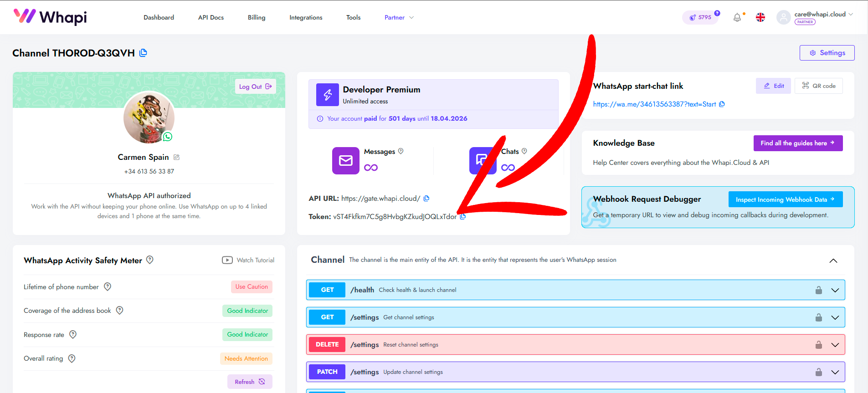Edit the start-chat link
868x393 pixels.
click(774, 86)
